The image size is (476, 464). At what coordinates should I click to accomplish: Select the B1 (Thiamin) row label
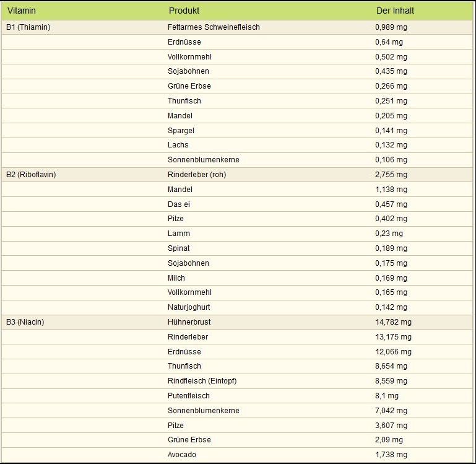pyautogui.click(x=28, y=27)
